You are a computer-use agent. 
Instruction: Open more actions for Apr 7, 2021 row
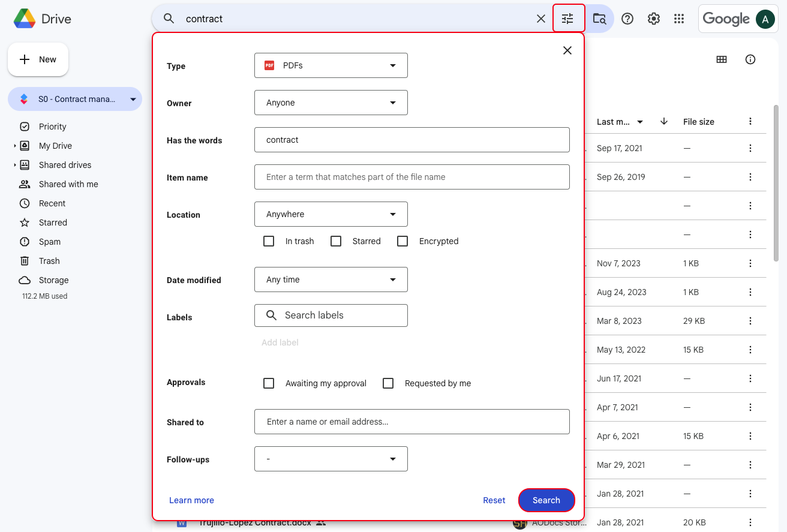[x=750, y=407]
